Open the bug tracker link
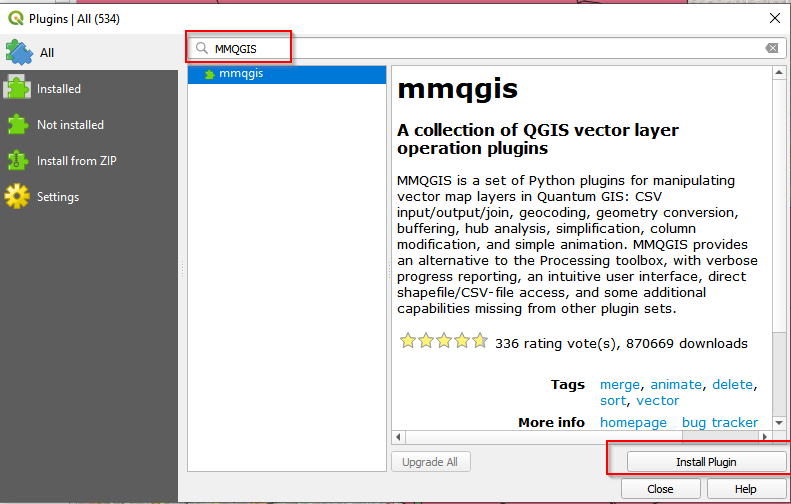Viewport: 791px width, 504px height. [720, 423]
